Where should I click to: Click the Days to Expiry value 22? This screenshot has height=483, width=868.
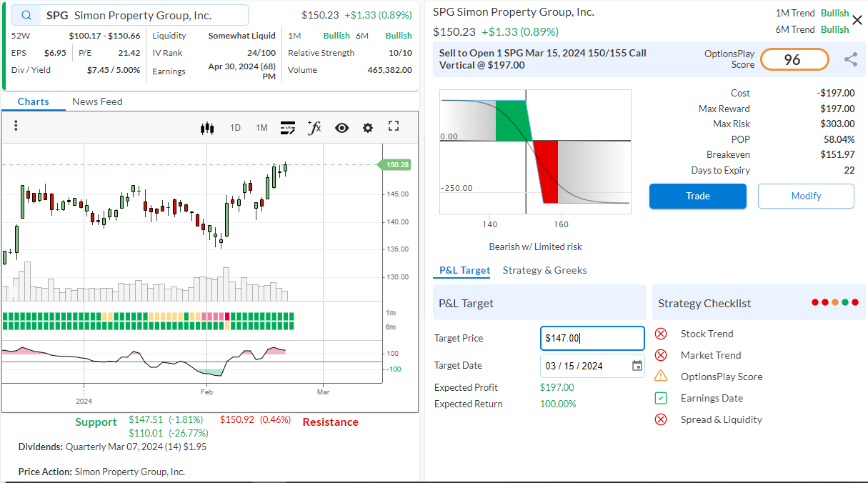tap(849, 170)
